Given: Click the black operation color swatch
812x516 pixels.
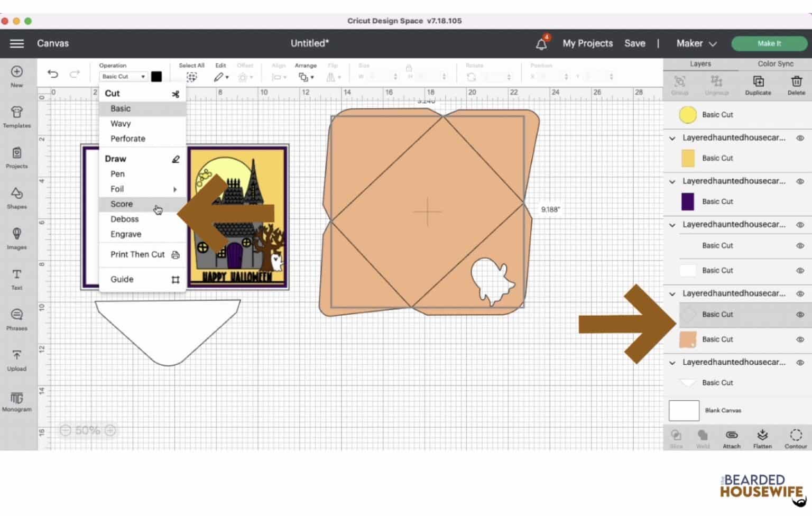Looking at the screenshot, I should click(156, 77).
